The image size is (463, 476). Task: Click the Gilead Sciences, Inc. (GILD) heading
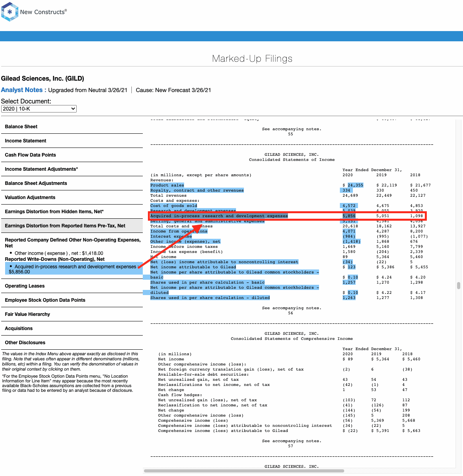(x=42, y=78)
